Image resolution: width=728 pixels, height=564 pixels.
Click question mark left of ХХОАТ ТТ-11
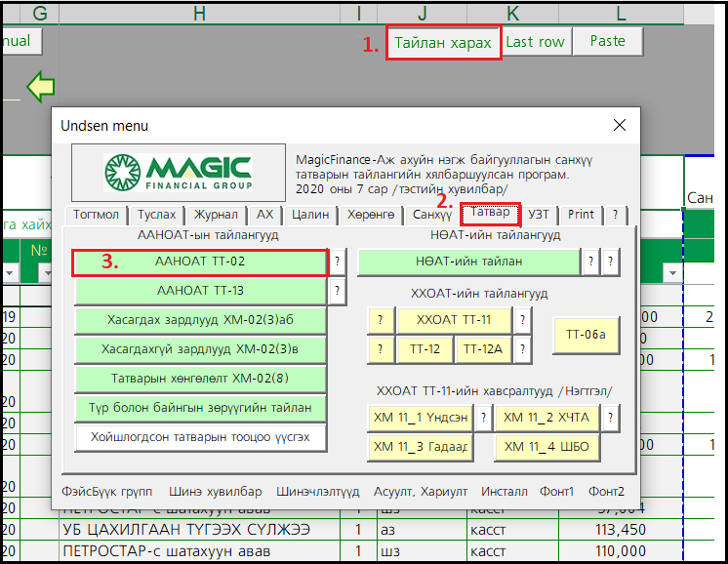click(x=381, y=320)
